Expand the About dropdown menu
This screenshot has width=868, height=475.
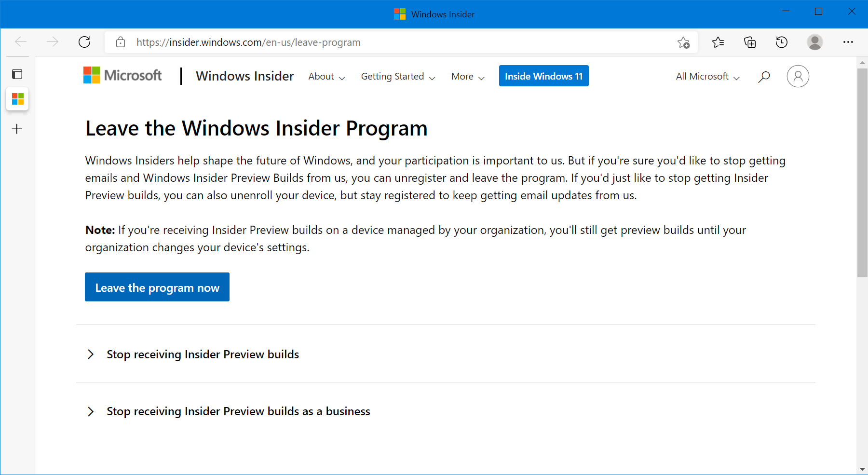tap(326, 77)
